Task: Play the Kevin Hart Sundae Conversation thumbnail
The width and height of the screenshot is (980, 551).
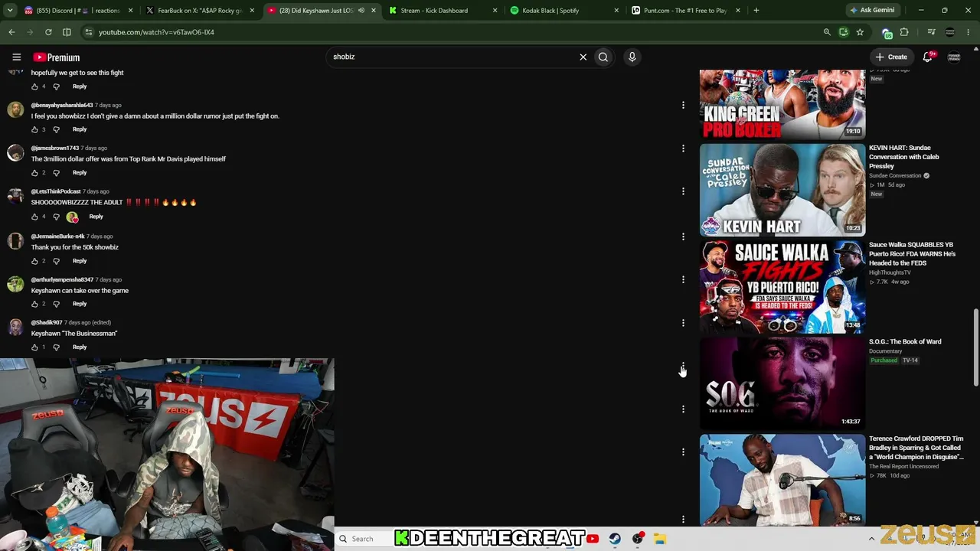Action: pos(782,190)
